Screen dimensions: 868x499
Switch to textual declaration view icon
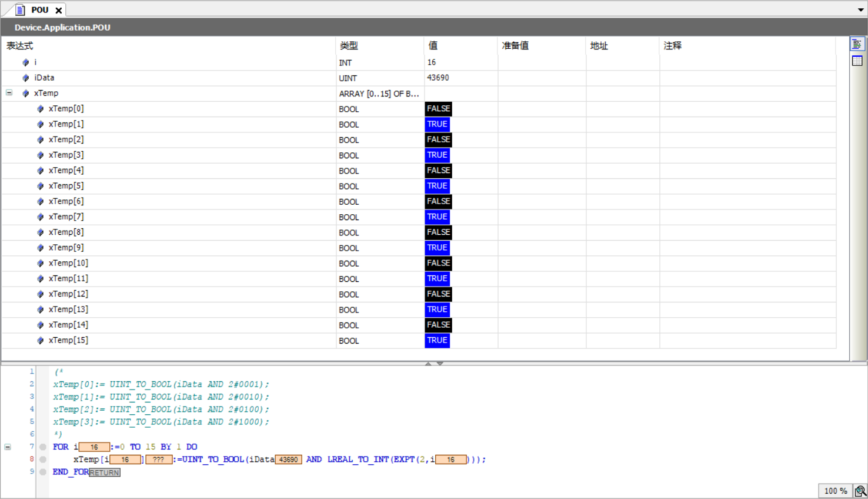pyautogui.click(x=857, y=44)
